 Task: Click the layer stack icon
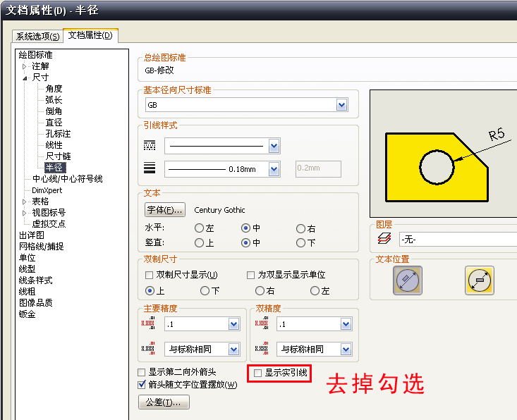pyautogui.click(x=384, y=238)
